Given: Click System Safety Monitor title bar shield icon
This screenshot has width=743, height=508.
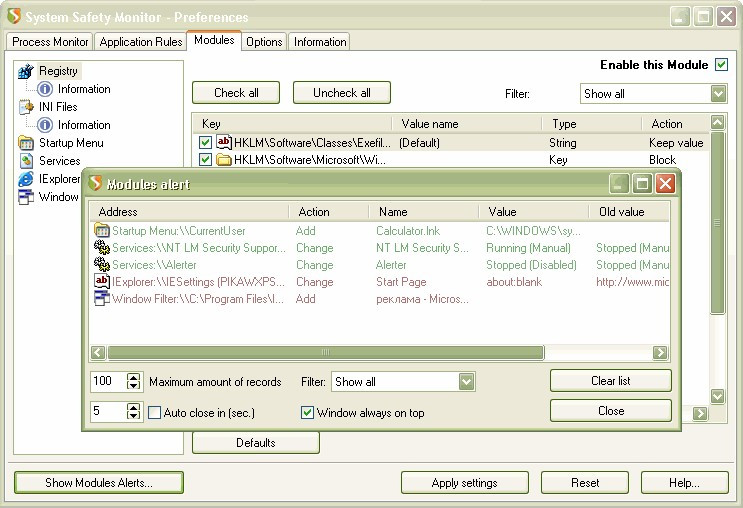Looking at the screenshot, I should (x=14, y=16).
